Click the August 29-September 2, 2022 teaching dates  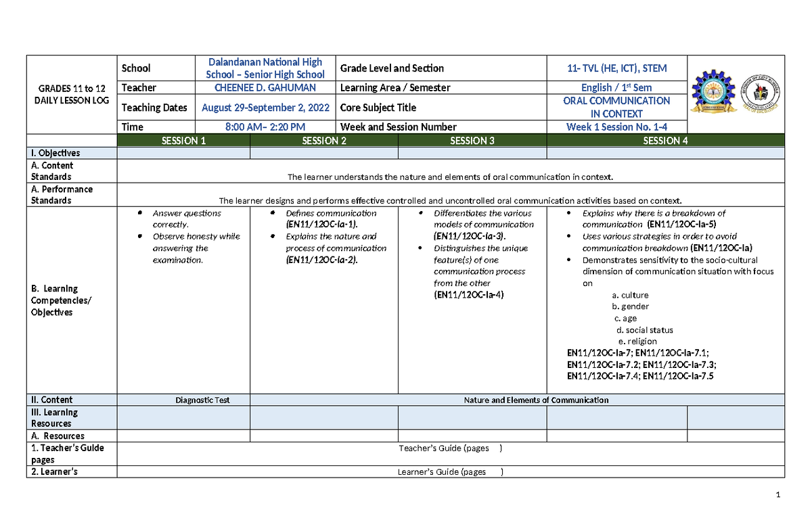[265, 107]
